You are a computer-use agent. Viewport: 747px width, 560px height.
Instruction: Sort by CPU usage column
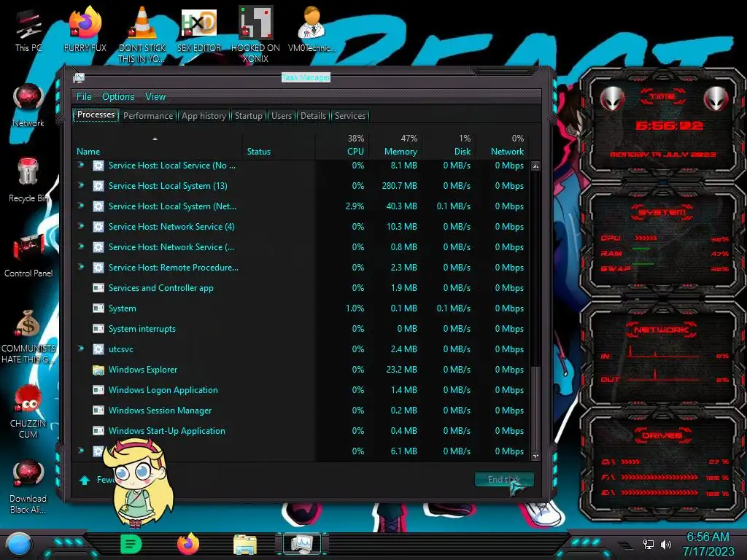click(342, 146)
